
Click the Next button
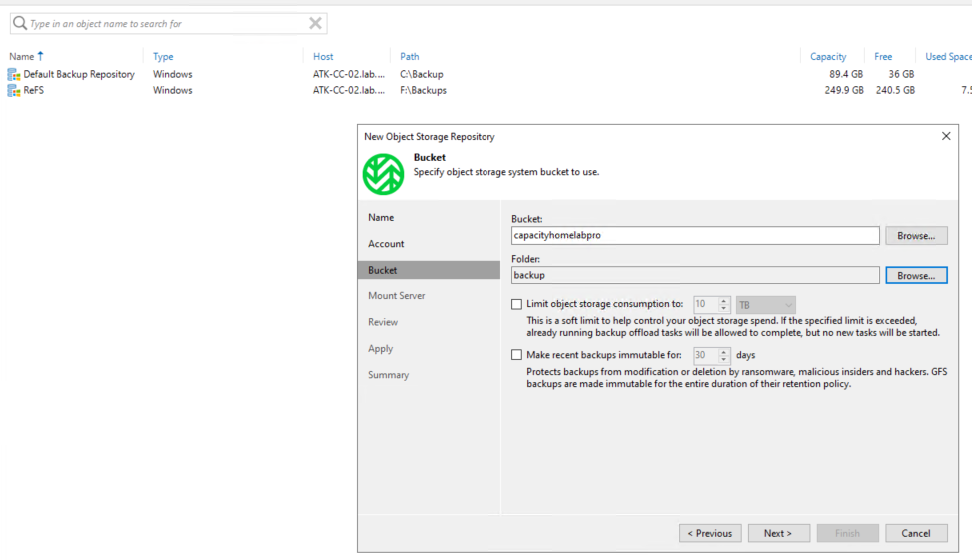tap(777, 533)
